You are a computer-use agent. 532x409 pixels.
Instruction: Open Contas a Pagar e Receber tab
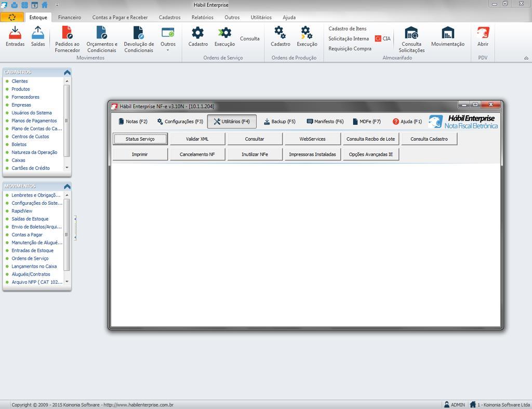(120, 17)
